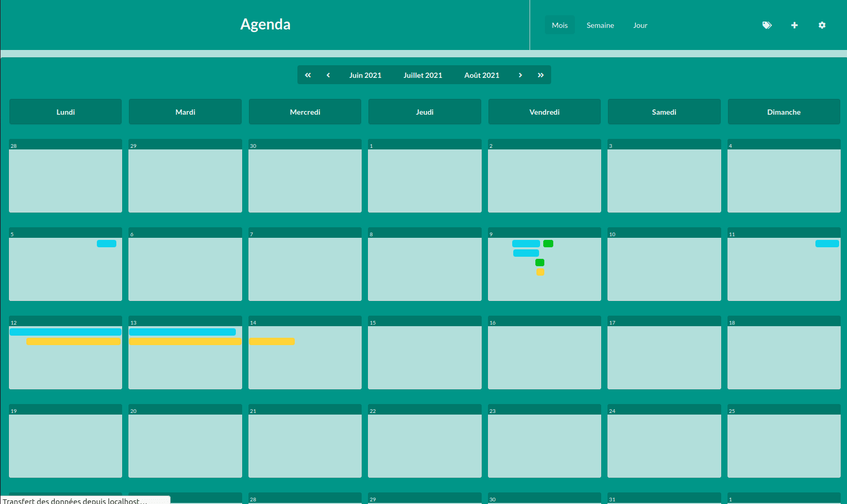Switch to Mois view
The image size is (847, 504).
coord(560,25)
